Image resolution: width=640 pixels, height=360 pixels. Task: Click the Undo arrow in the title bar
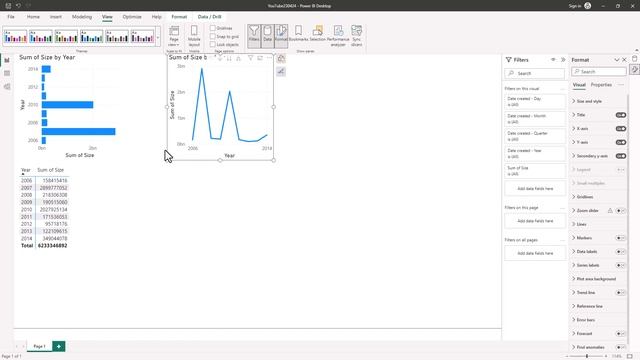18,6
